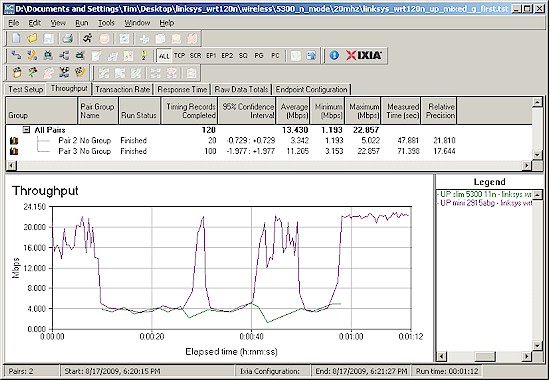Switch to the Transaction Rate tab

click(x=123, y=89)
